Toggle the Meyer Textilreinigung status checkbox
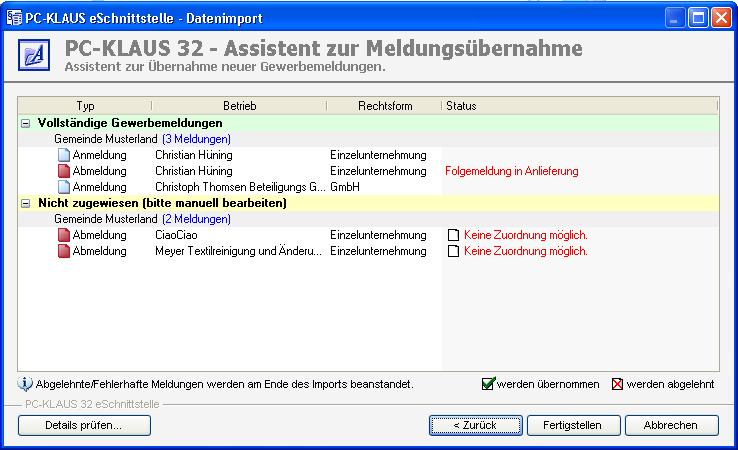This screenshot has width=738, height=450. click(x=453, y=252)
